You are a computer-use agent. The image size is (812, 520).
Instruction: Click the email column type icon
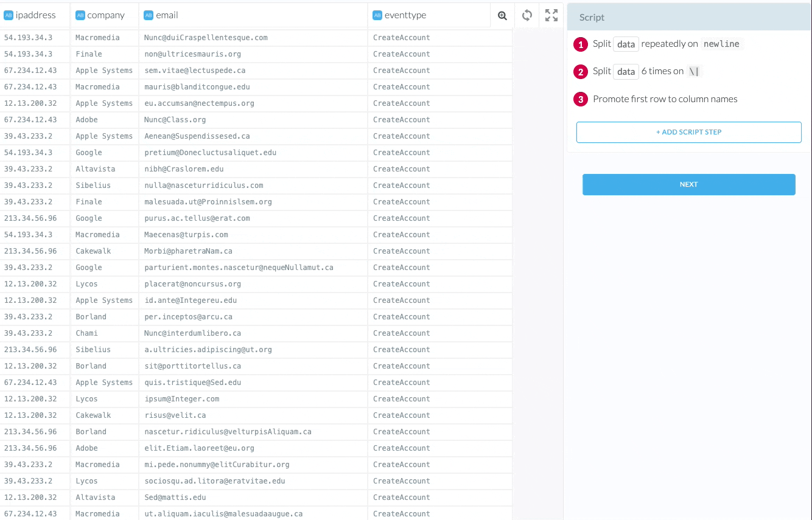[149, 15]
